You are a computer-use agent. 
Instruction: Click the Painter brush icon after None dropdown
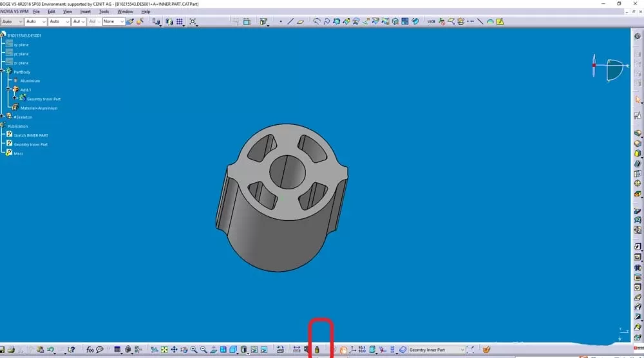130,22
